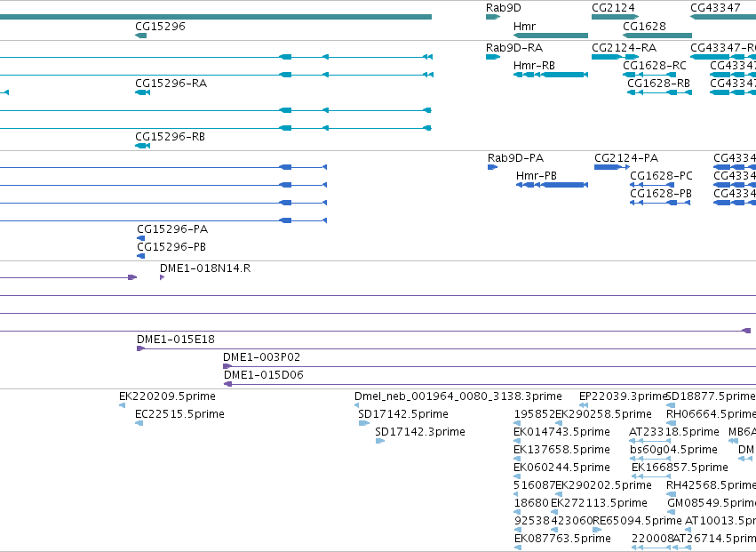Select protein Hmr-PB label
This screenshot has width=756, height=552.
click(537, 176)
